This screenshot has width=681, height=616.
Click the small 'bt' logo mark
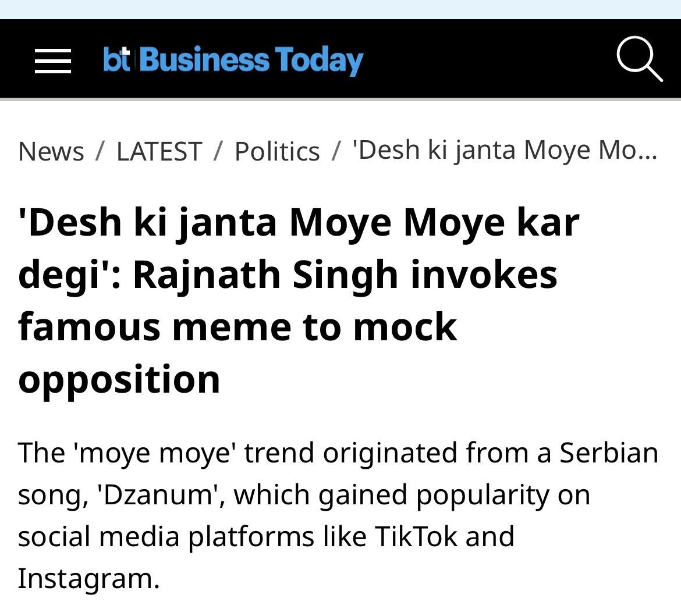pos(117,60)
